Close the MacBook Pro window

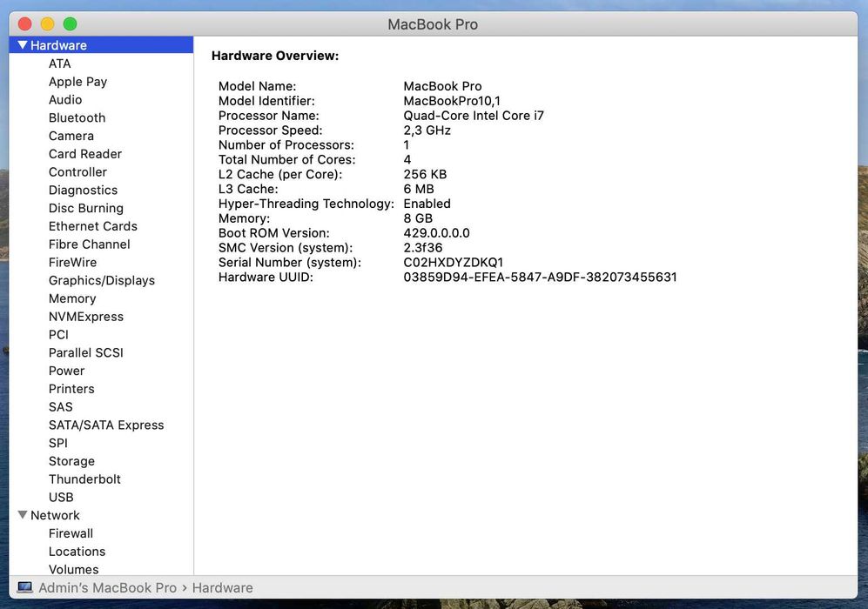point(25,23)
